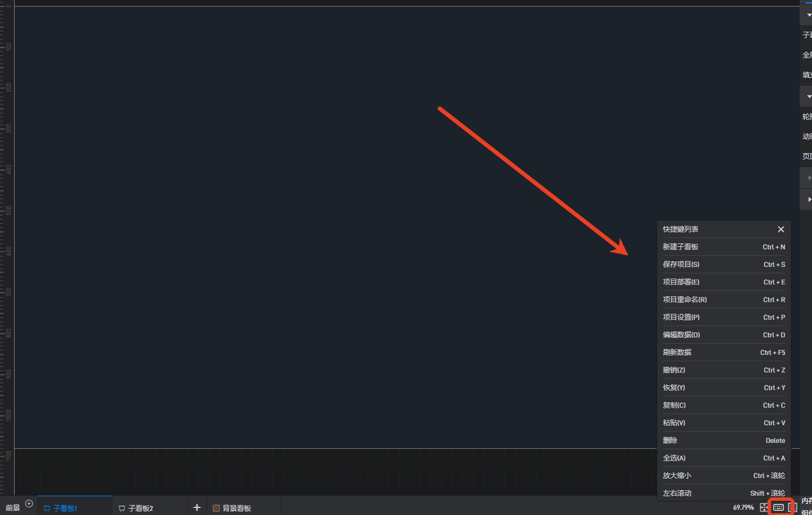
Task: Add a new sub-board with the plus icon
Action: 197,507
